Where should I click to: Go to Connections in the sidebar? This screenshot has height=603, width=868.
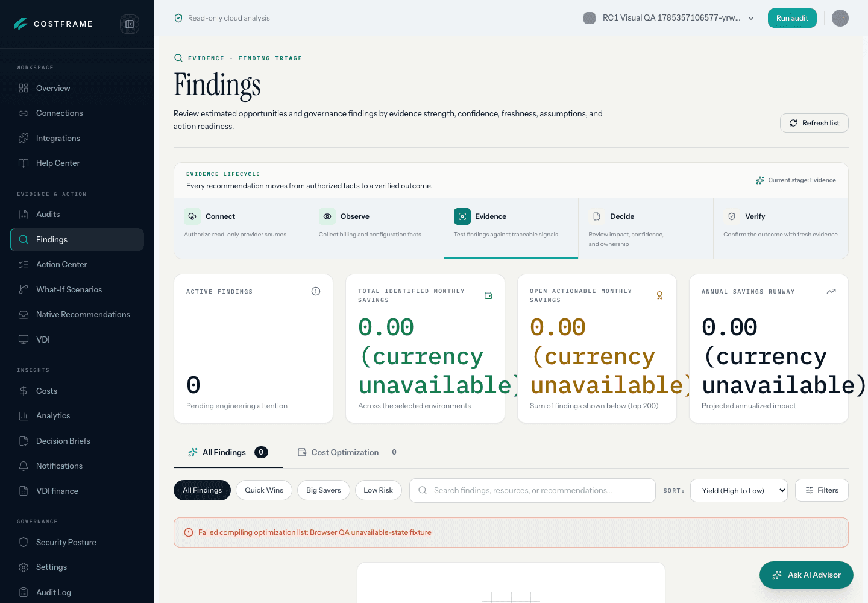click(77, 113)
